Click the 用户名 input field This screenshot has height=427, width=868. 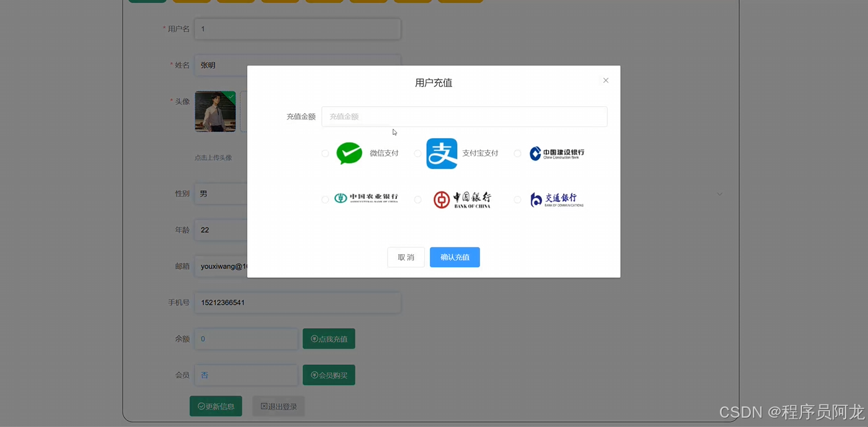point(297,29)
